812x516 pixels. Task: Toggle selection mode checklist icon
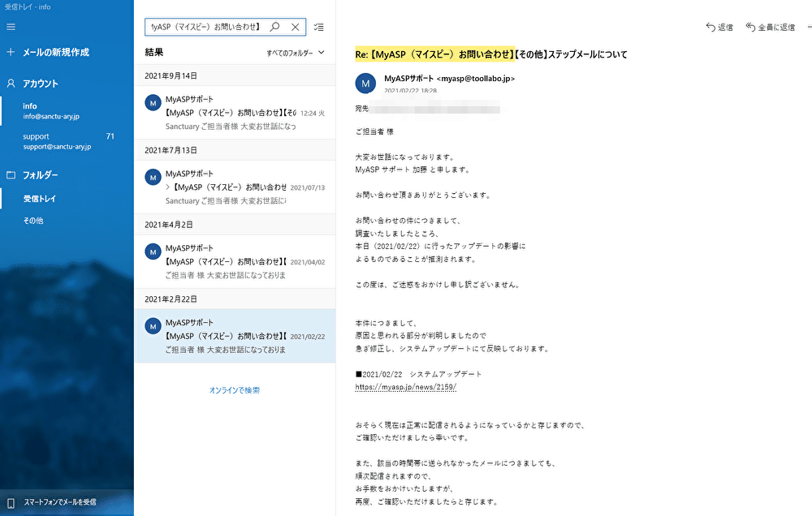pyautogui.click(x=319, y=27)
